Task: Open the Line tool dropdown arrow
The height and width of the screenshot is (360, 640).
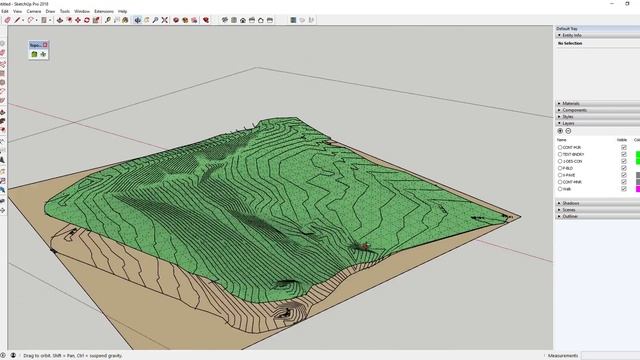Action: (23, 20)
